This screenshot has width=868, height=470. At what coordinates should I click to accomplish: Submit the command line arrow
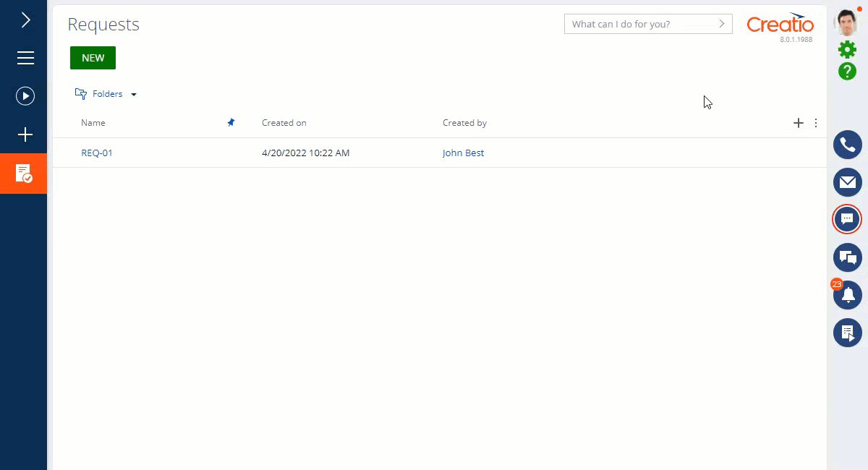pos(722,24)
